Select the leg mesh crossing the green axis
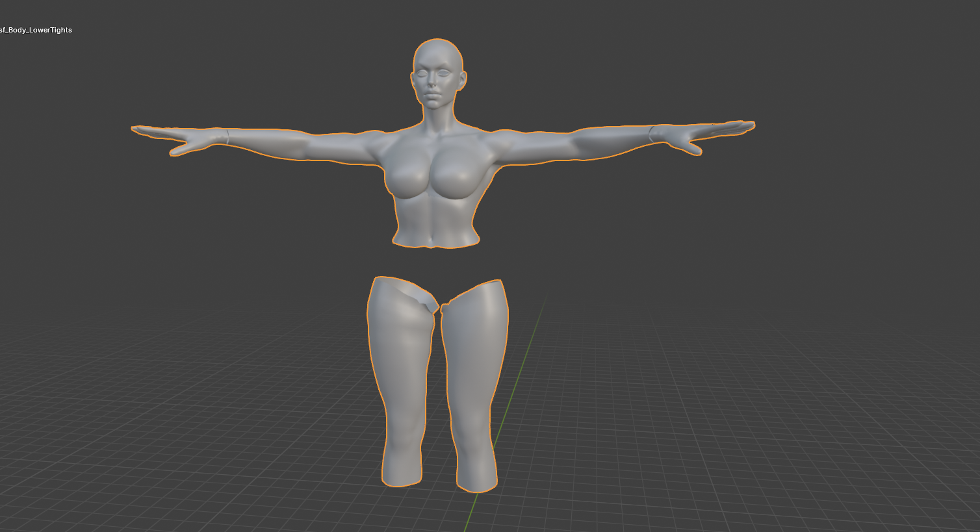The width and height of the screenshot is (980, 532). tap(474, 386)
